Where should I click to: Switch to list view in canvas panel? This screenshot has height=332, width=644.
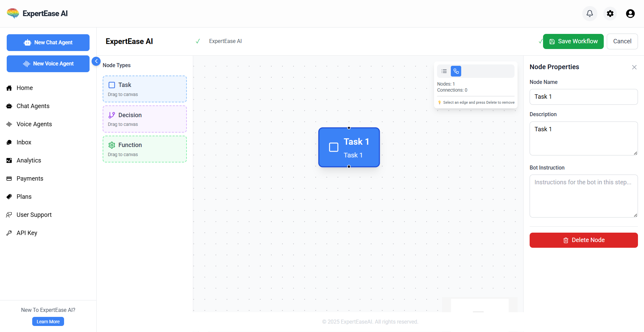(444, 71)
